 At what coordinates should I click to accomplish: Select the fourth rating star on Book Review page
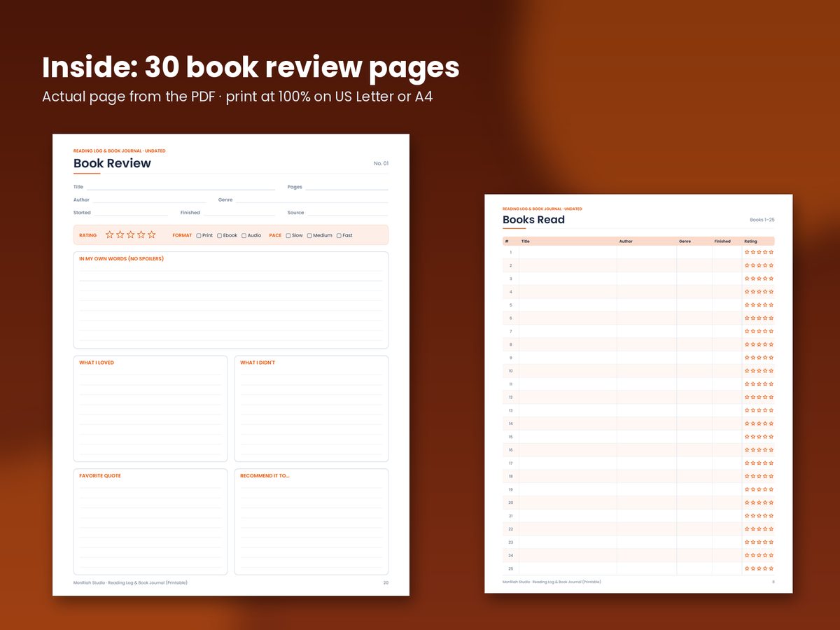141,235
